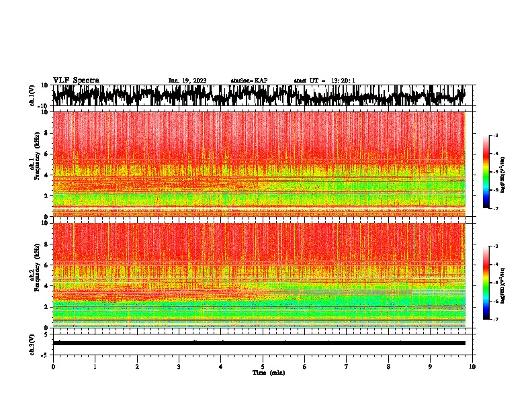Click the 5 tick on ch.3(V) axis
532x411 pixels.
pyautogui.click(x=46, y=334)
